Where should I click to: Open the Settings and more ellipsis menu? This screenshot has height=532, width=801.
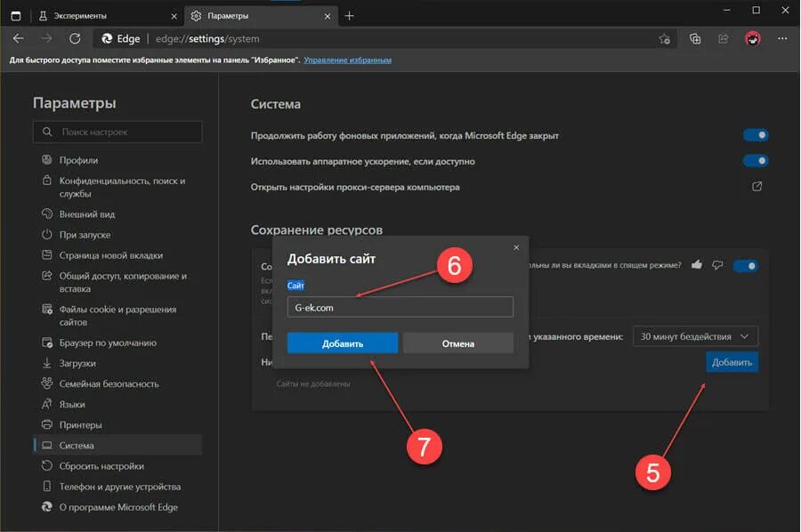point(782,38)
